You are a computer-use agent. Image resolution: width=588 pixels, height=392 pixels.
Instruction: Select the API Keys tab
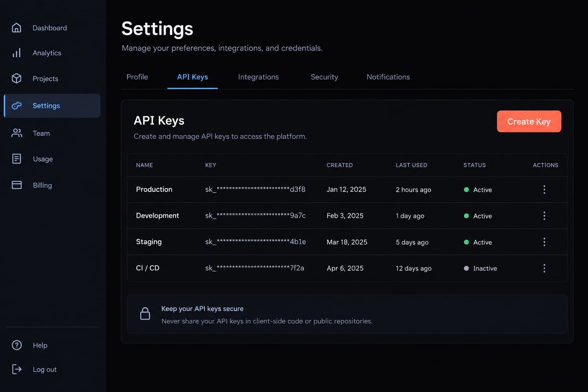click(193, 77)
